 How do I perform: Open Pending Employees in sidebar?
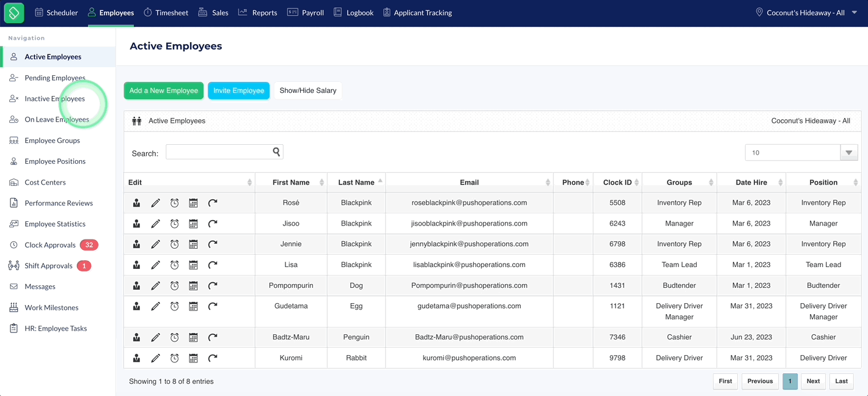coord(55,78)
